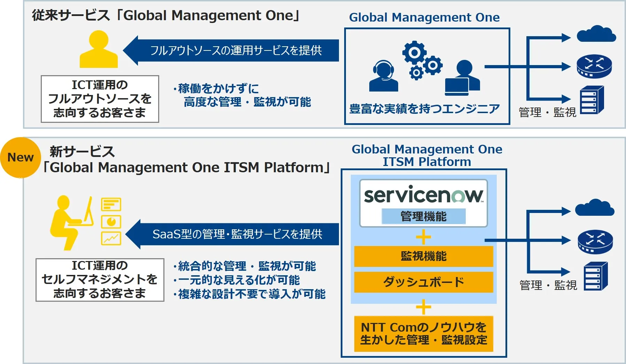Select the orange ダッシュボード bar
The width and height of the screenshot is (626, 364).
pyautogui.click(x=423, y=282)
